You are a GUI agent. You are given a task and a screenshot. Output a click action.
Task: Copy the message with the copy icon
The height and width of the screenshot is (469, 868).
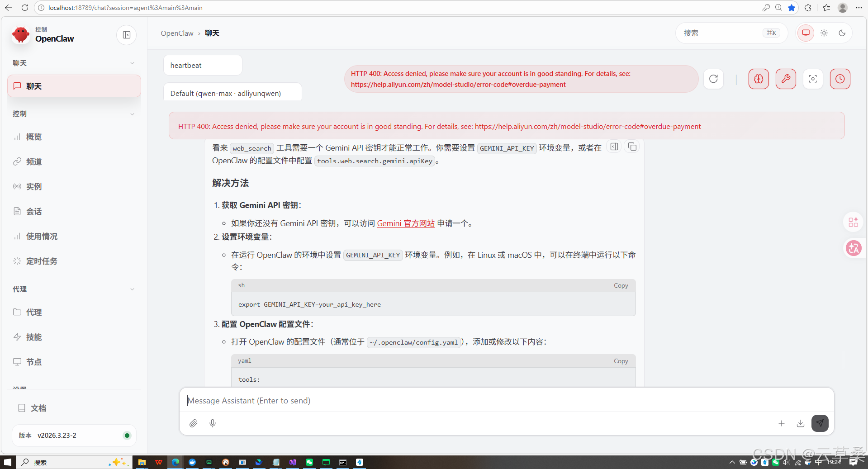pos(632,147)
